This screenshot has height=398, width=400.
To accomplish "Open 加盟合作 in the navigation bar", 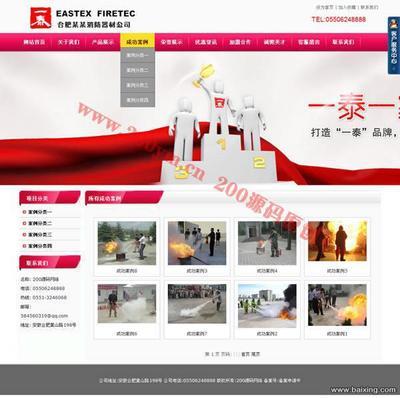I will [240, 42].
